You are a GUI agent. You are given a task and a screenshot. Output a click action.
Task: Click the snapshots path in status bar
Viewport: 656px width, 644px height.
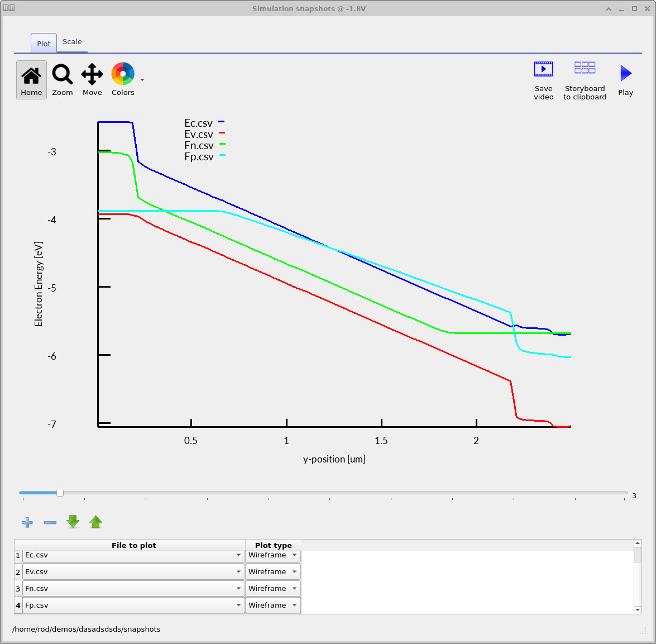86,629
